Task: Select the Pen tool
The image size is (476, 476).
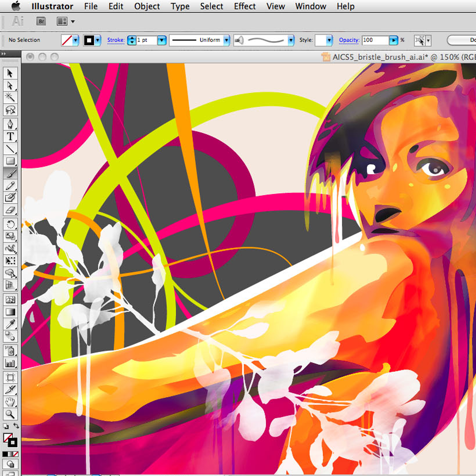Action: pyautogui.click(x=10, y=124)
